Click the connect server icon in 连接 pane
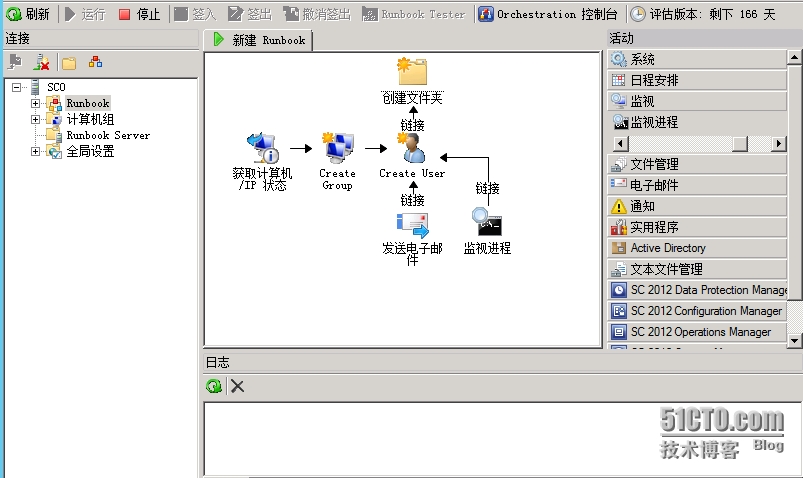803x478 pixels. [15, 63]
